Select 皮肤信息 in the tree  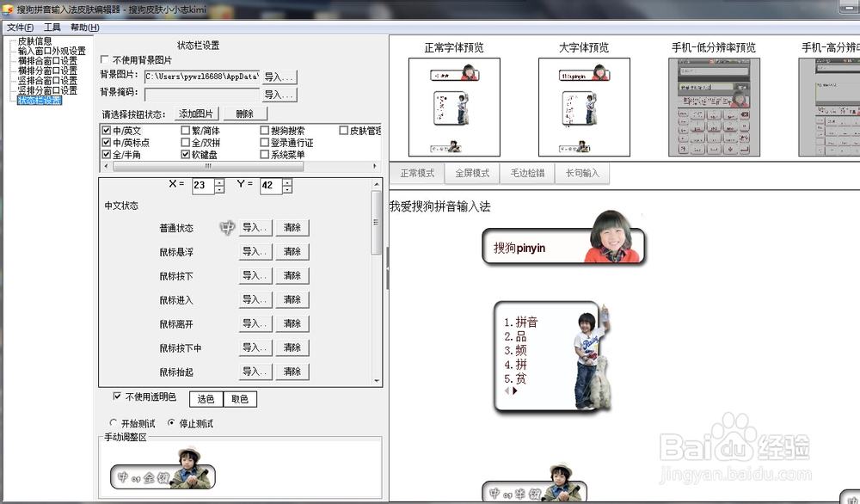(34, 41)
